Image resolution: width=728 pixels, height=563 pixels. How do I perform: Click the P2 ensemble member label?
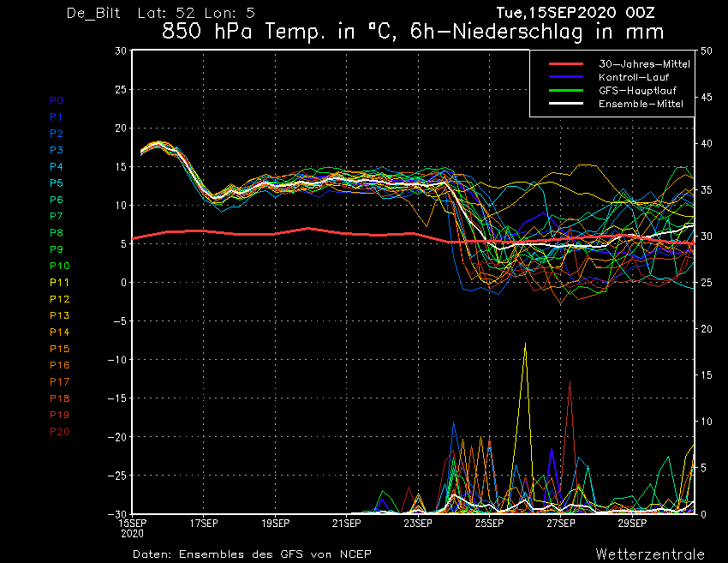coord(57,134)
